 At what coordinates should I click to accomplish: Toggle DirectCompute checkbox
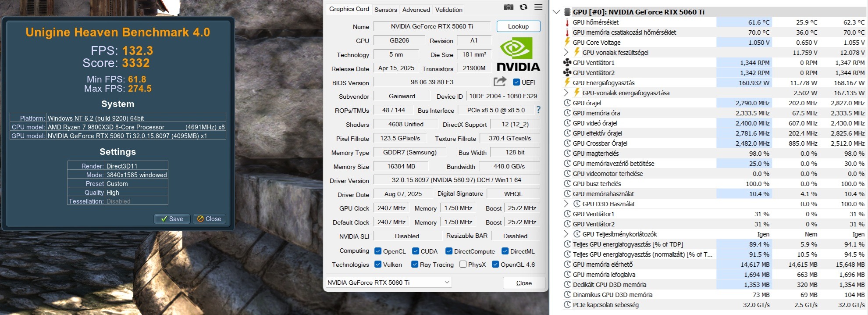click(x=449, y=251)
